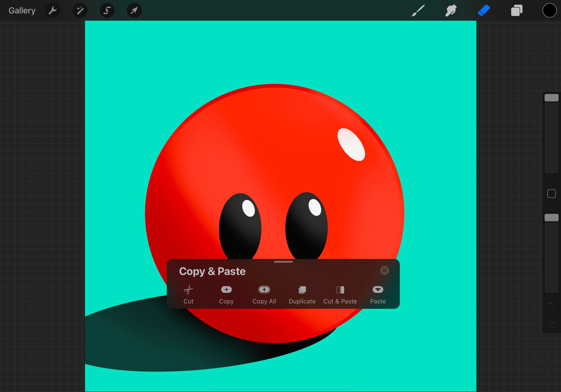Choose Cut & Paste
Screen dimensions: 561x392
pyautogui.click(x=340, y=295)
